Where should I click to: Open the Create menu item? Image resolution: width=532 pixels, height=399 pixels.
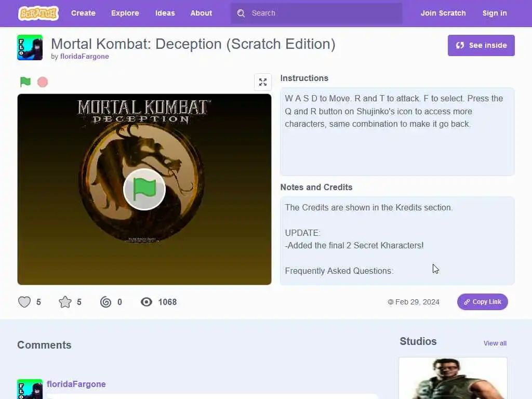pyautogui.click(x=83, y=13)
